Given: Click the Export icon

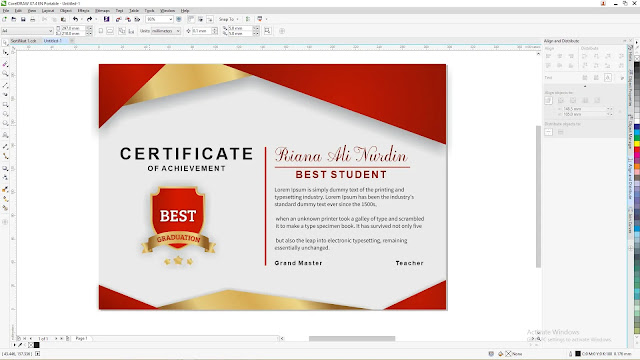Looking at the screenshot, I should tap(128, 19).
